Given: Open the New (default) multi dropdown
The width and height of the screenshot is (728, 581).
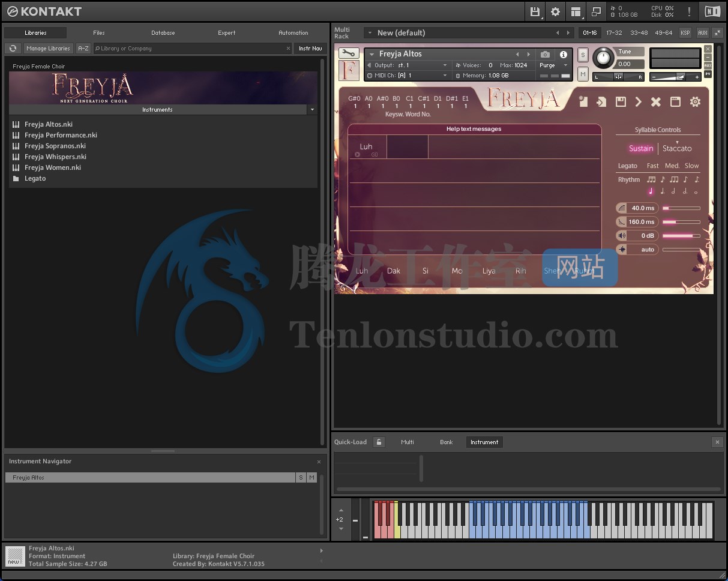Looking at the screenshot, I should pyautogui.click(x=370, y=32).
